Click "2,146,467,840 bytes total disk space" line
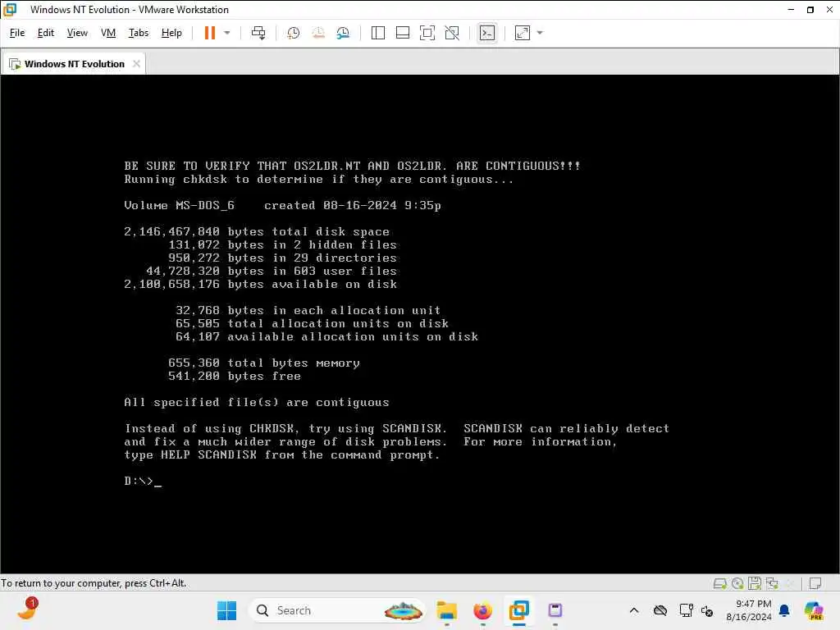Image resolution: width=840 pixels, height=630 pixels. coord(257,231)
